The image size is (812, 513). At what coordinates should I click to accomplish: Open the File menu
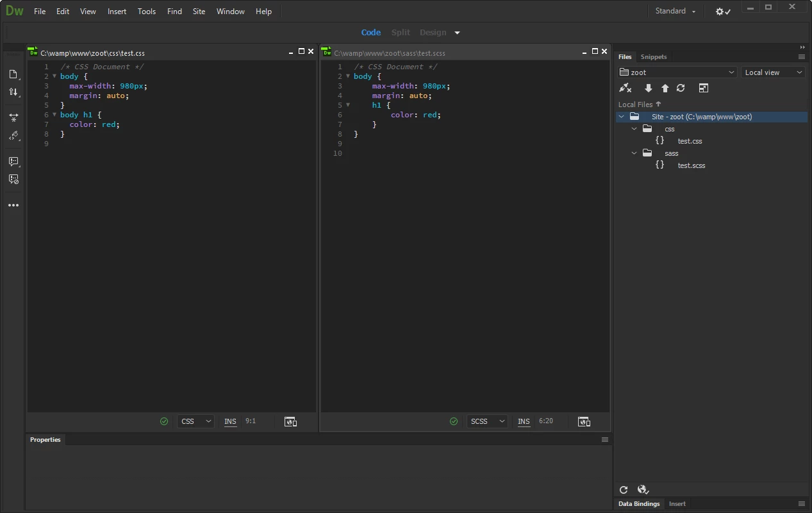40,12
